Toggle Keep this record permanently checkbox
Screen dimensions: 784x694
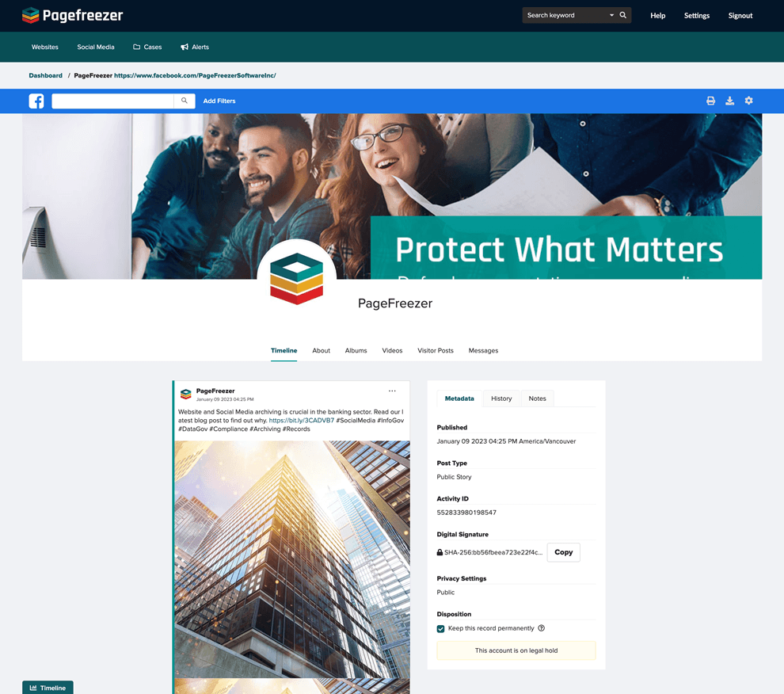[440, 629]
